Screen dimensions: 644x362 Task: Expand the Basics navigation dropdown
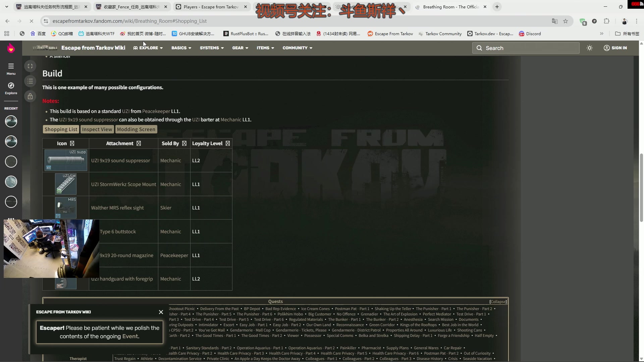[181, 48]
